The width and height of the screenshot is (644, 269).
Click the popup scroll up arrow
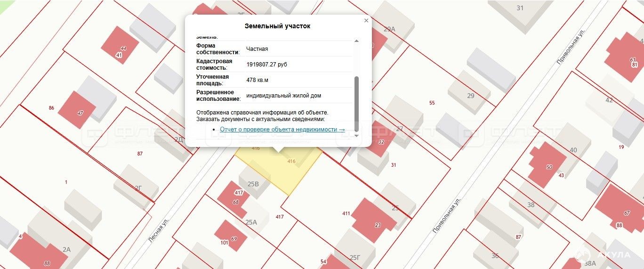(356, 41)
